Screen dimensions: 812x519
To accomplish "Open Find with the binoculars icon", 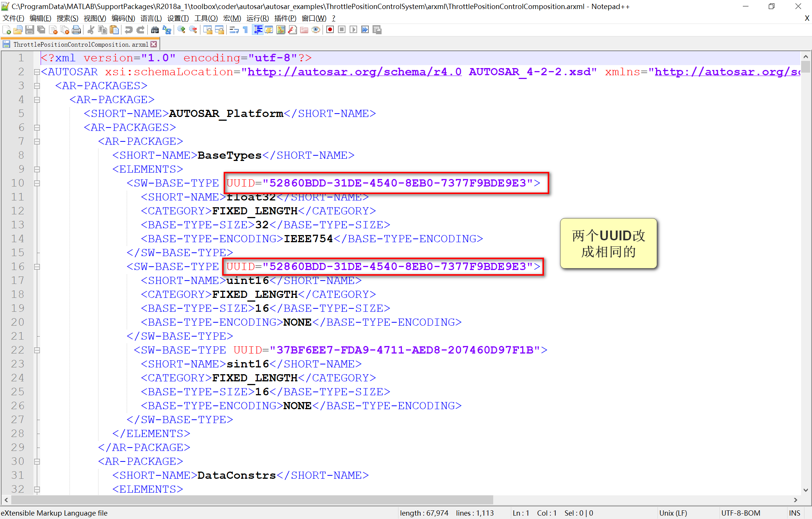I will pos(155,30).
